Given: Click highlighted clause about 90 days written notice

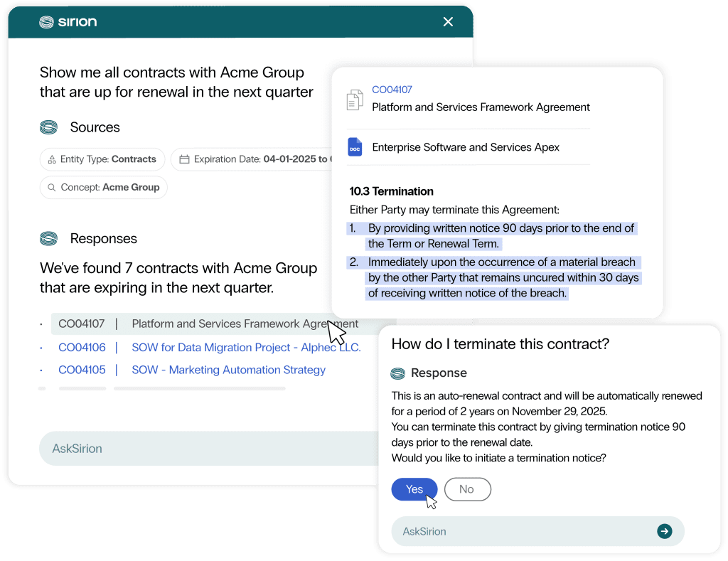Looking at the screenshot, I should (x=492, y=236).
